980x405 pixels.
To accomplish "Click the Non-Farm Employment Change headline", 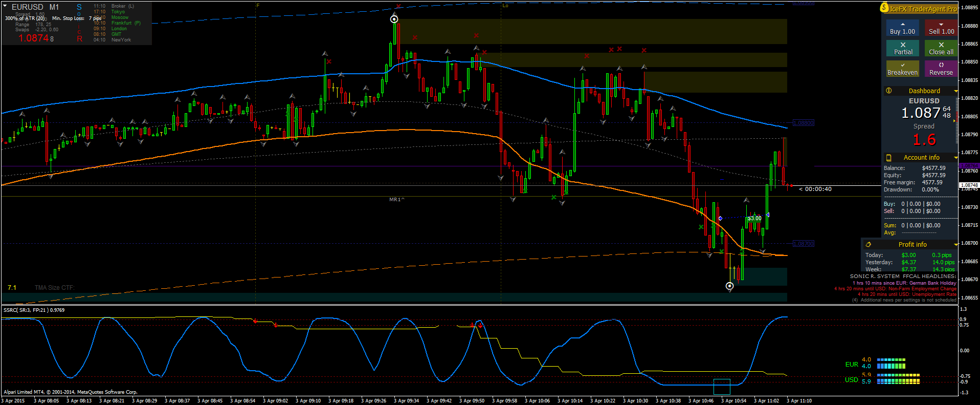I will 895,289.
